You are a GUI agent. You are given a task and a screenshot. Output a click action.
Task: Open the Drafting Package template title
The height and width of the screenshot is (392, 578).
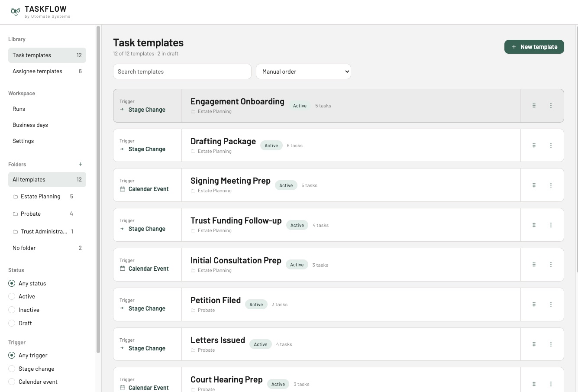(223, 141)
